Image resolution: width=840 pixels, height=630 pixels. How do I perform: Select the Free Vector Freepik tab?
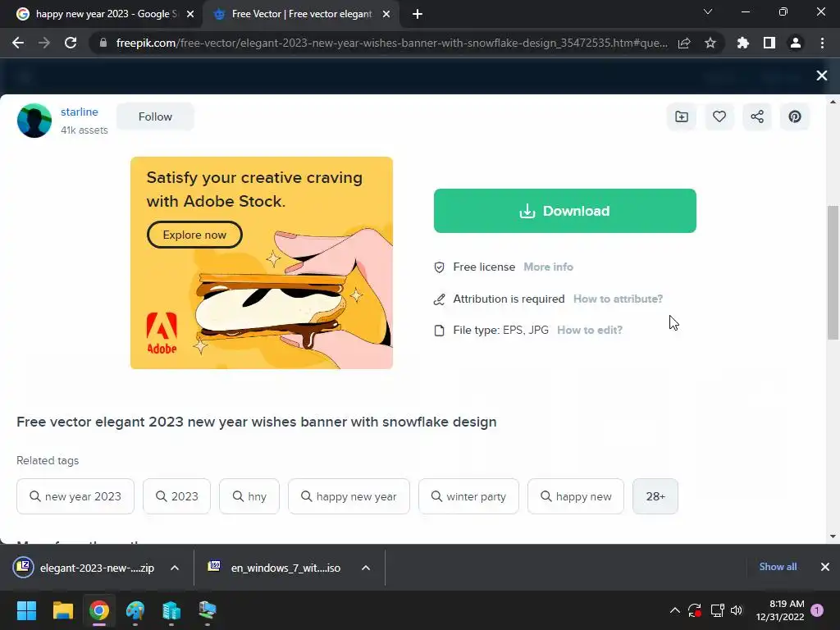coord(301,15)
